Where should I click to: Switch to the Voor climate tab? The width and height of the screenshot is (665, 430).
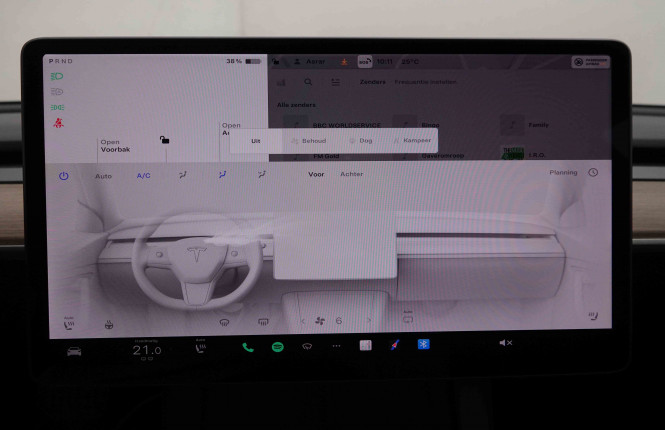(x=316, y=174)
